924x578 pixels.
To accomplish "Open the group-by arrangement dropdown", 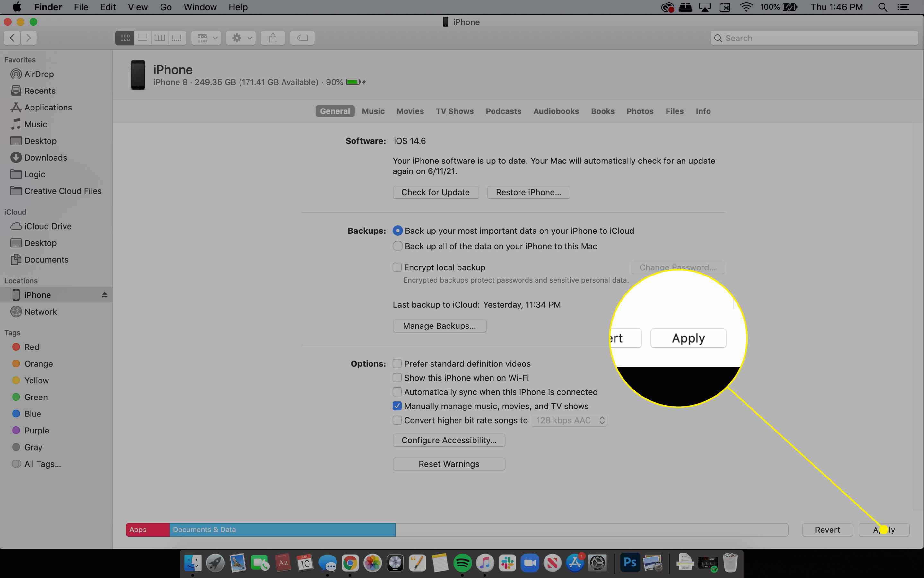I will (x=206, y=38).
